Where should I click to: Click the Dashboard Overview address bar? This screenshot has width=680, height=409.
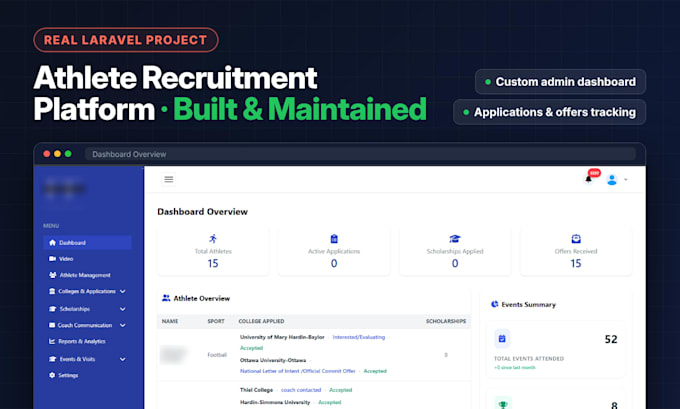(x=360, y=154)
